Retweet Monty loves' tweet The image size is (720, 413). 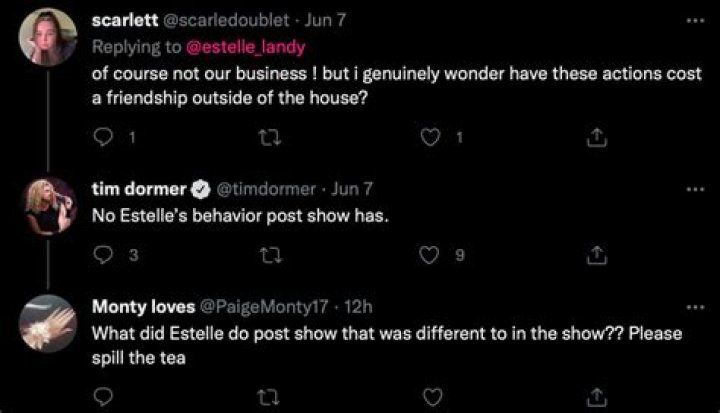tap(267, 396)
